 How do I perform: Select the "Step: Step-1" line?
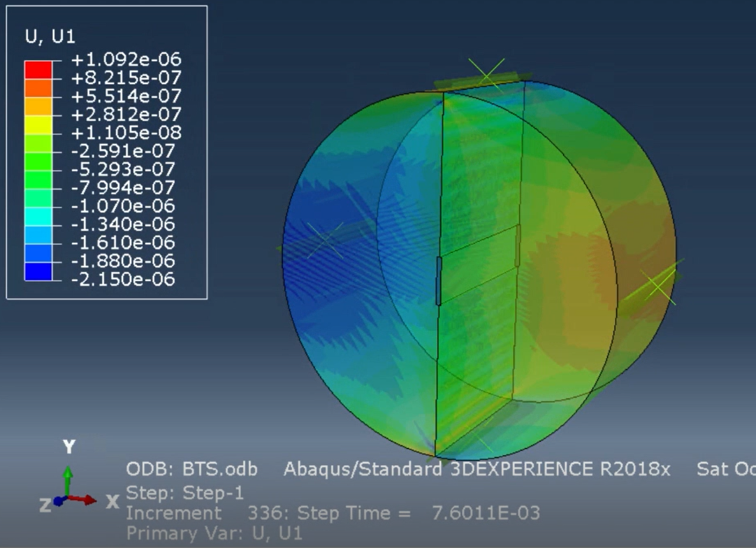point(185,493)
